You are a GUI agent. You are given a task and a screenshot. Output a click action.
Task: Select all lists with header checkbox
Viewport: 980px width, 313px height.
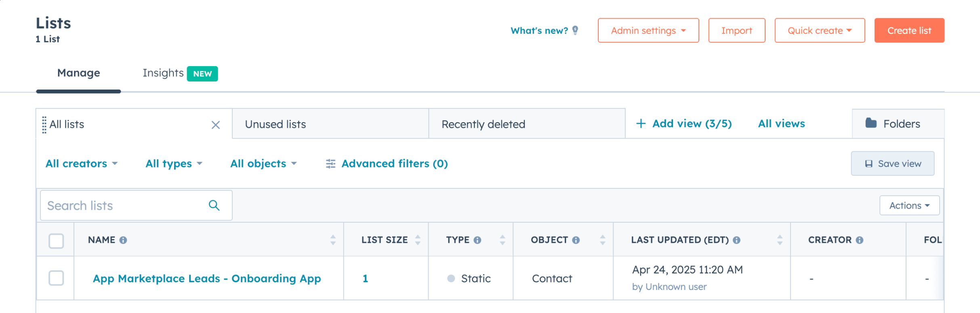coord(56,241)
